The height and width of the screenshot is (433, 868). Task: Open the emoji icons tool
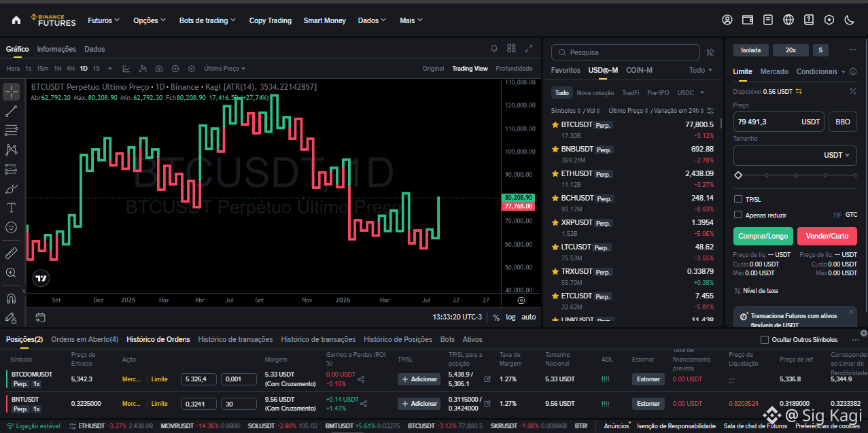click(11, 227)
